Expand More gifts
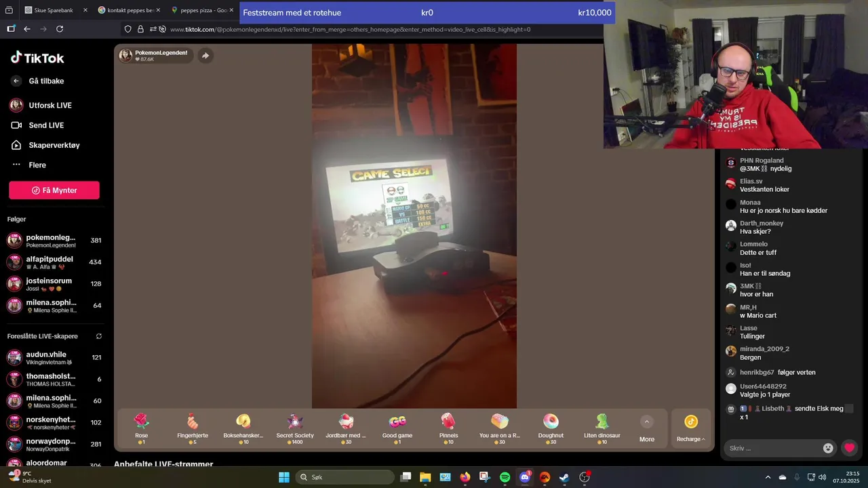Image resolution: width=868 pixels, height=488 pixels. click(647, 430)
